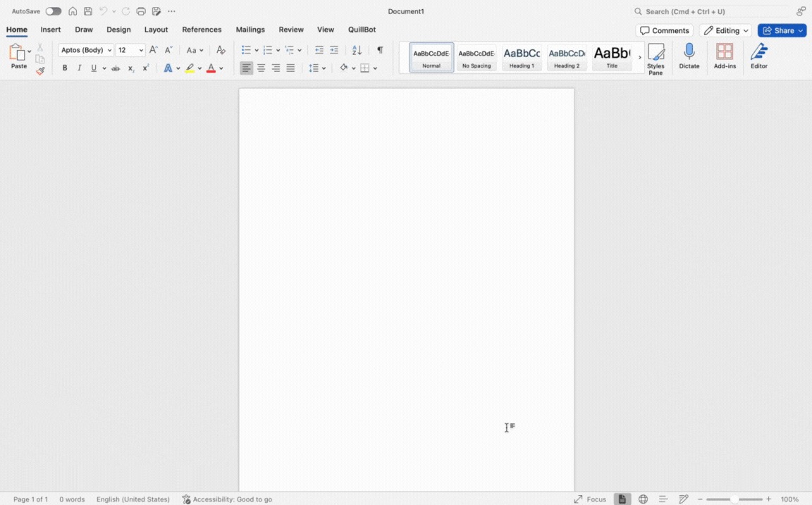Switch to the Insert tab

(51, 30)
